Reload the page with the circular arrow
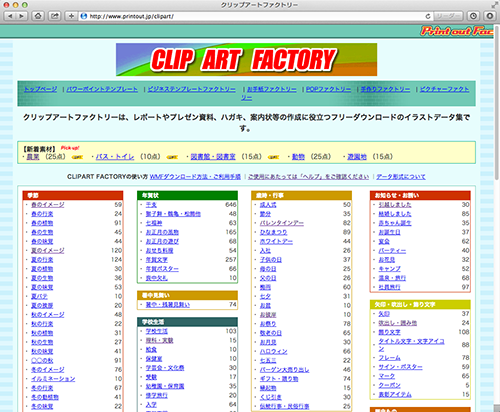This screenshot has height=412, width=500. pyautogui.click(x=428, y=16)
